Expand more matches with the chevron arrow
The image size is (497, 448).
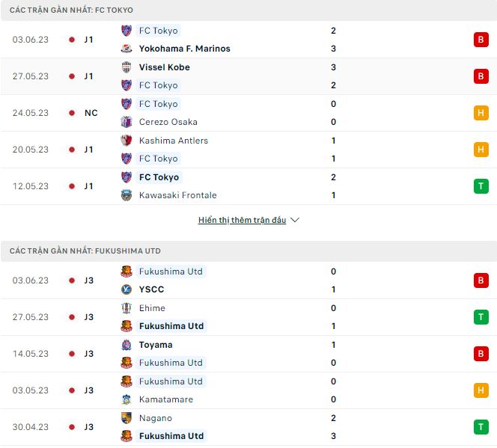(x=295, y=221)
